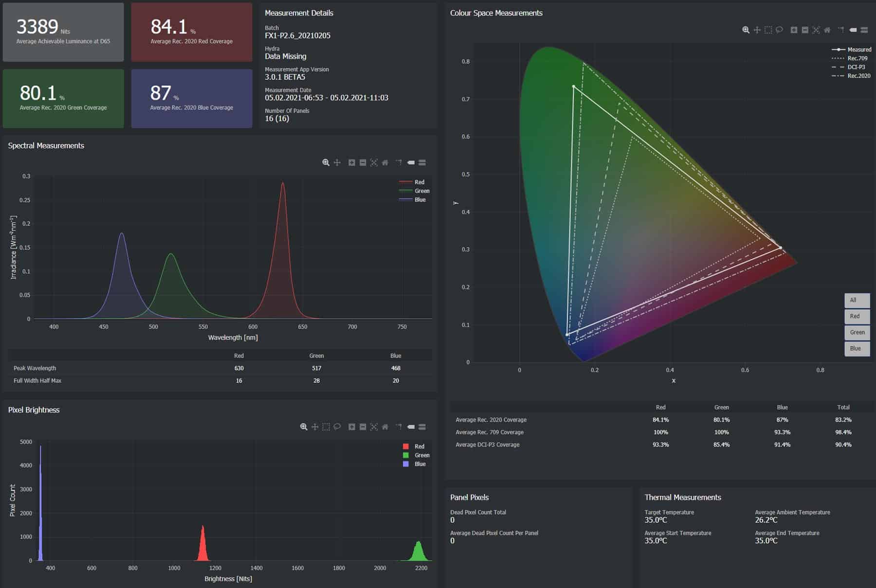Choose Box Select in Colour Space toolbar
Viewport: 876px width, 588px height.
click(768, 30)
